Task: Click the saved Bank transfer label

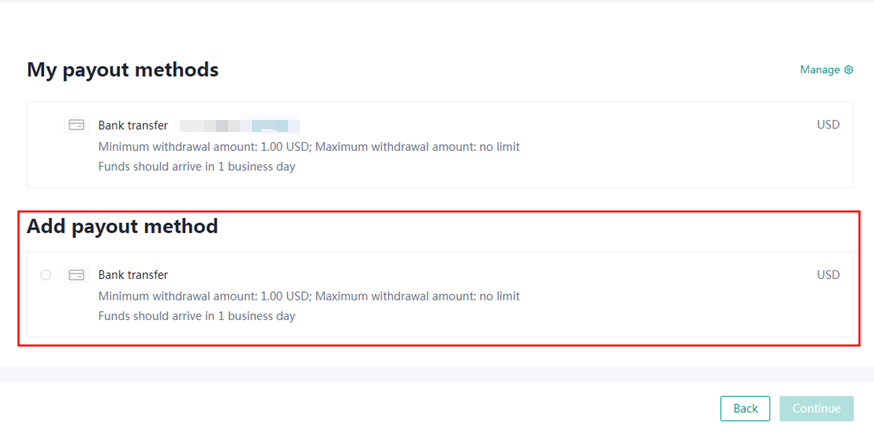Action: point(133,125)
